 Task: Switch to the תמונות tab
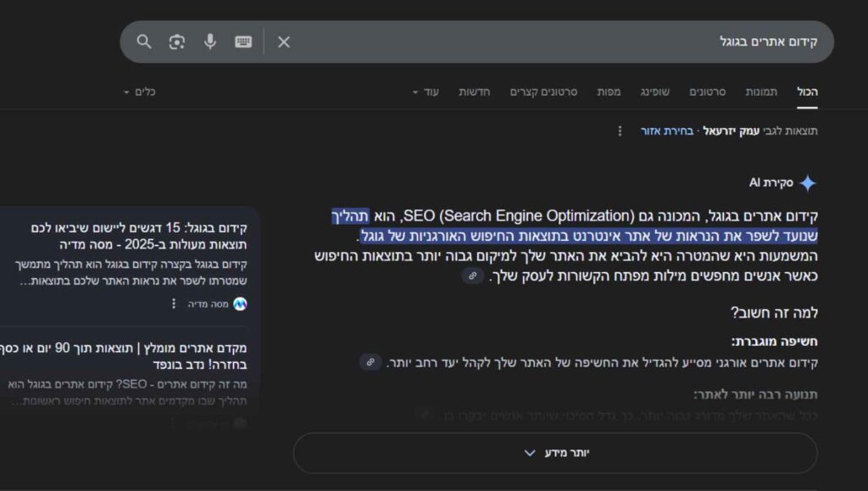pyautogui.click(x=761, y=92)
